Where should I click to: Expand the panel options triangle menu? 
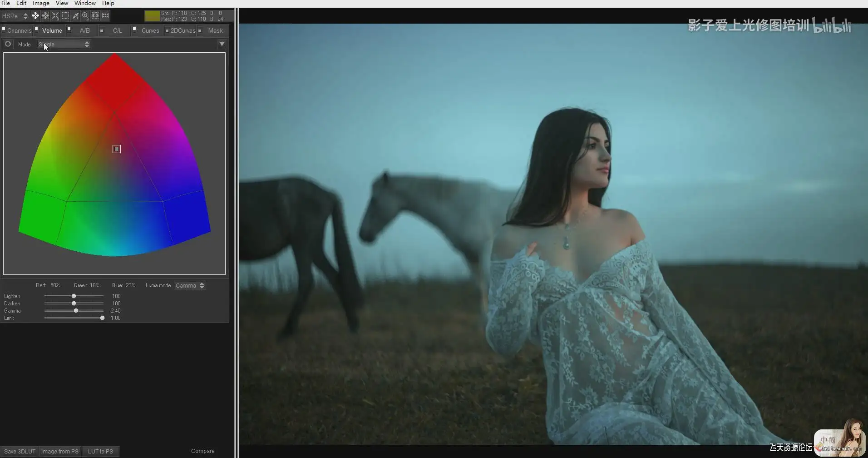point(222,44)
